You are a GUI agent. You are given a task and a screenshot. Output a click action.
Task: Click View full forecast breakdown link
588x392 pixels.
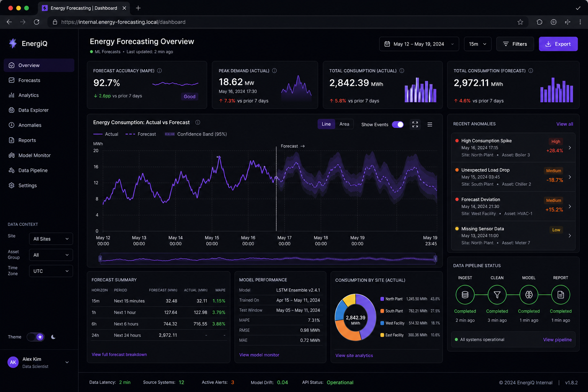pos(119,355)
